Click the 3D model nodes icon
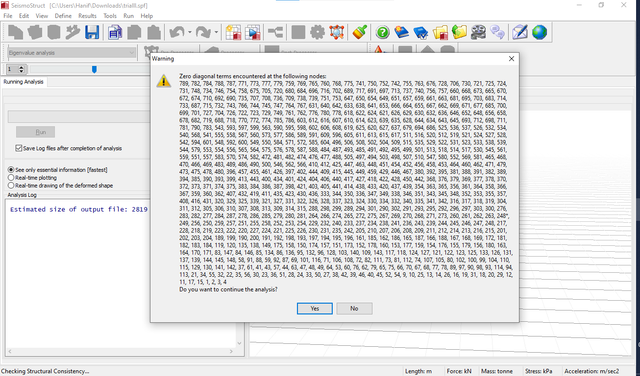 [x=337, y=32]
